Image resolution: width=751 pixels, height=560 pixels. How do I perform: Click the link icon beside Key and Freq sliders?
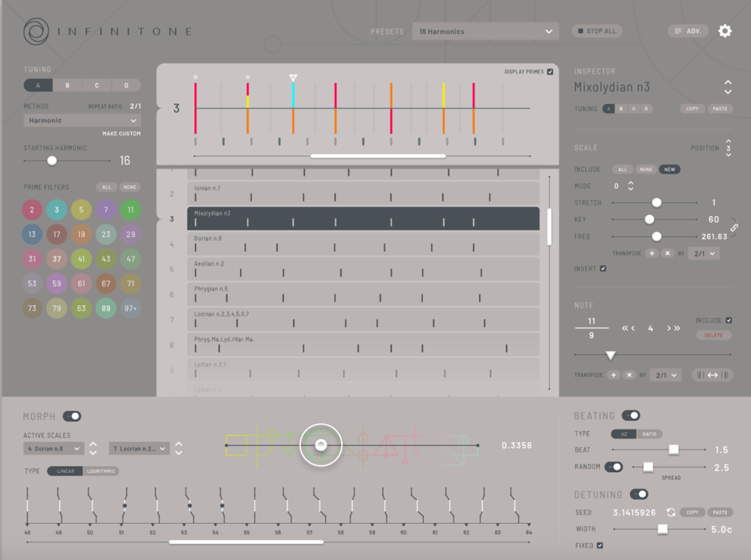point(736,229)
